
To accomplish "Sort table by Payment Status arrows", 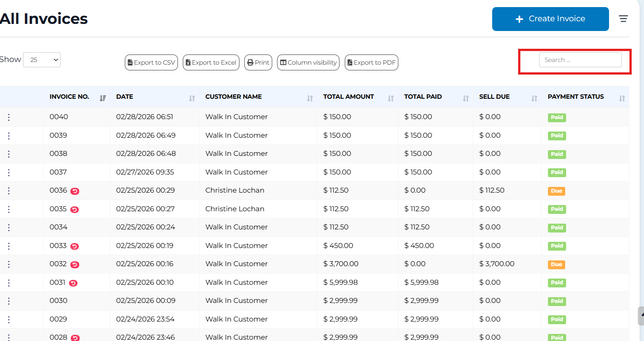I will (622, 98).
